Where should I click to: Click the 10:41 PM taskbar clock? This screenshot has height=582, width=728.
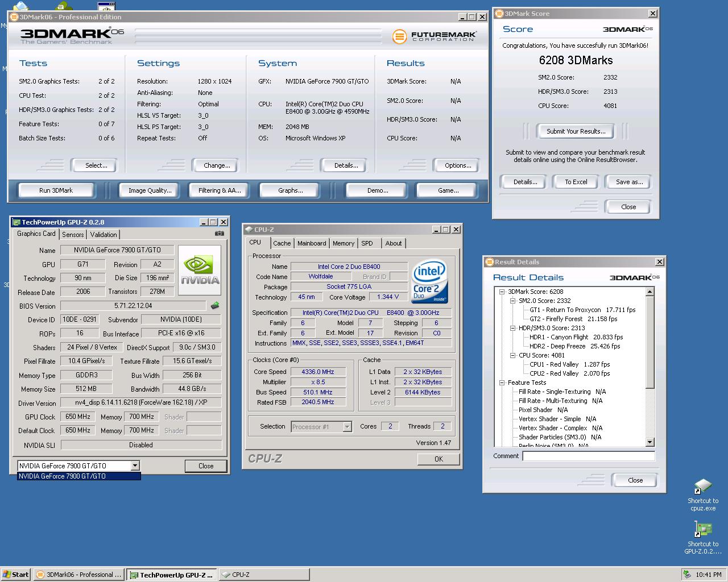point(708,575)
